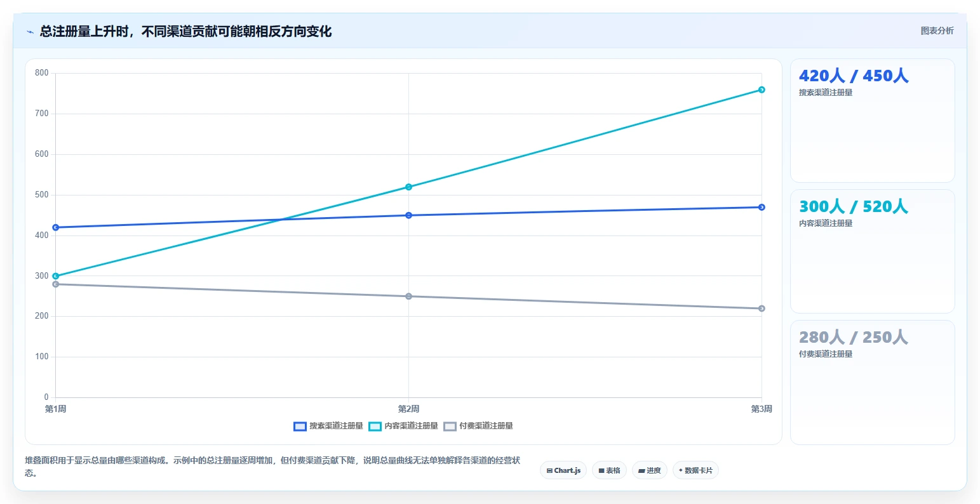The image size is (980, 504).
Task: Click the 搜索渠道 data point at 第1周
Action: [x=56, y=227]
